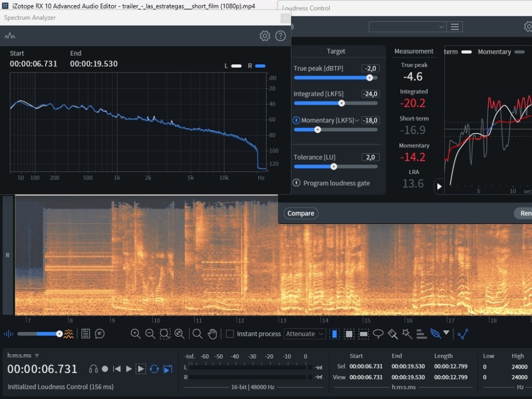Toggle loop playback

[154, 369]
